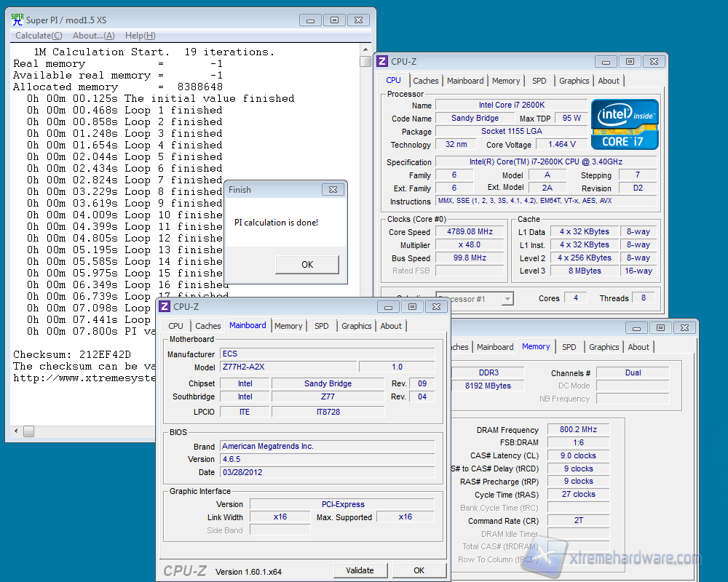This screenshot has width=728, height=582.
Task: Open the Calculate menu in Super PI
Action: (x=39, y=36)
